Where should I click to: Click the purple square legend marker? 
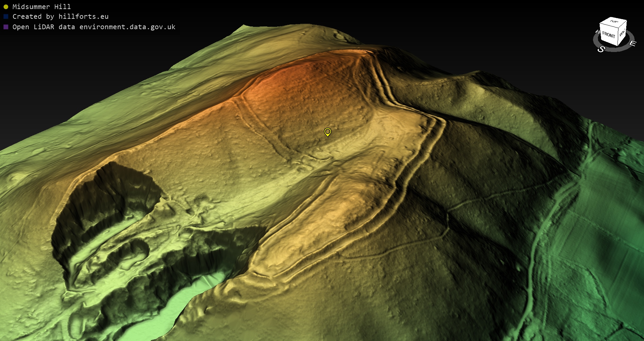(x=6, y=27)
